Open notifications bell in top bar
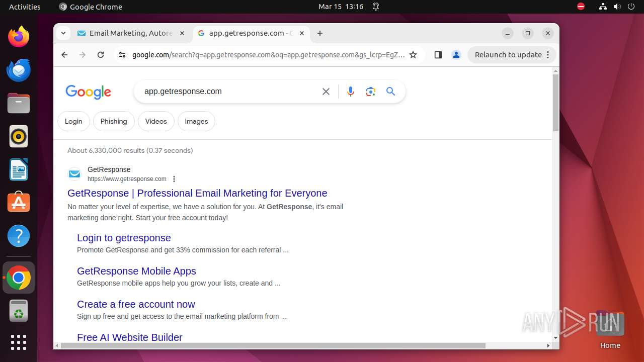Screen dimensions: 644x362 point(376,7)
